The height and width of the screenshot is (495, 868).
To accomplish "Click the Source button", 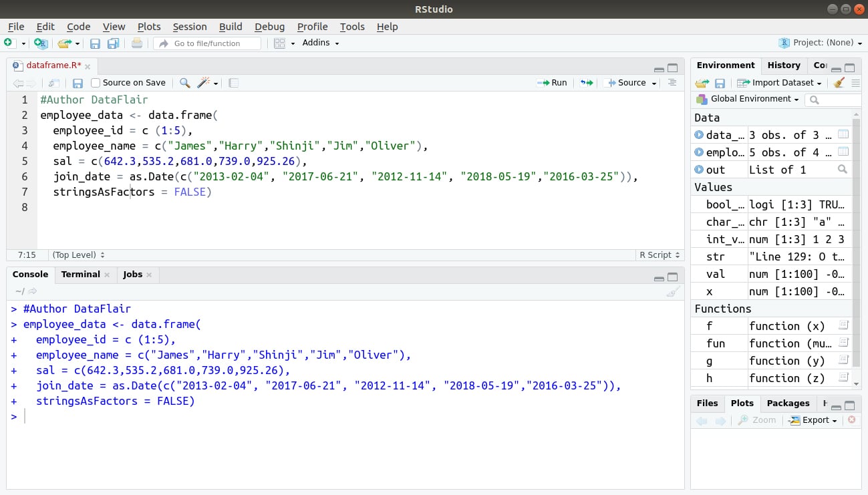I will pyautogui.click(x=625, y=83).
